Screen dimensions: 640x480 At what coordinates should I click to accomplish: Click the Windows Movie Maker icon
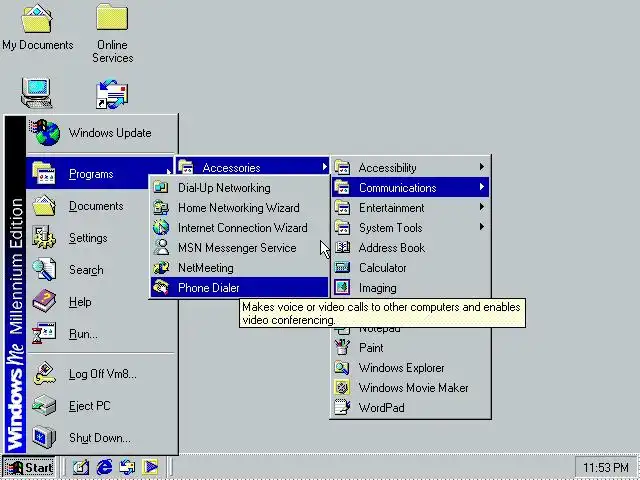click(342, 387)
